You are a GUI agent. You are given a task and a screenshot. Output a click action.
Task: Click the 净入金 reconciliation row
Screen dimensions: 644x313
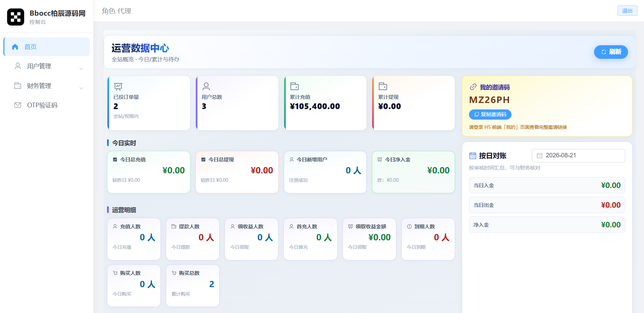pyautogui.click(x=547, y=225)
